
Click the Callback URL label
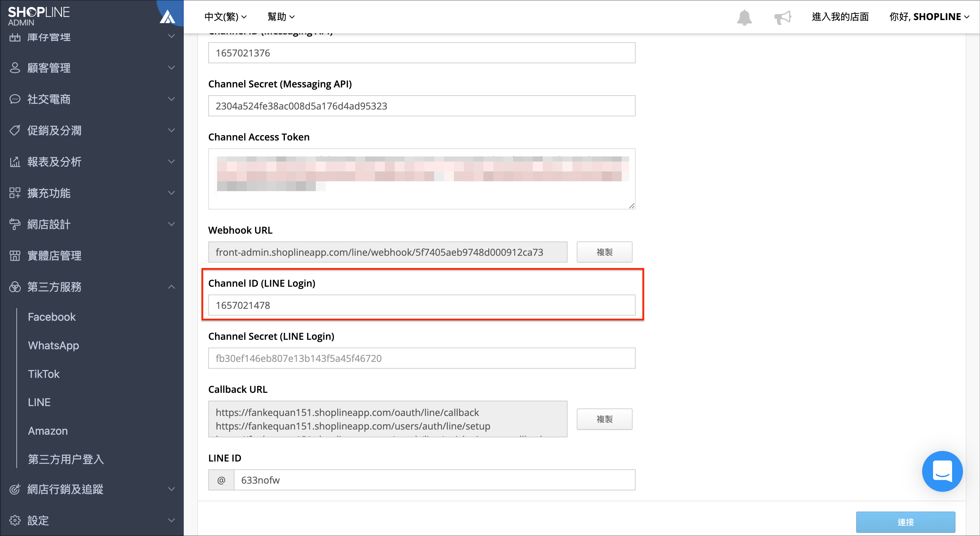click(238, 389)
